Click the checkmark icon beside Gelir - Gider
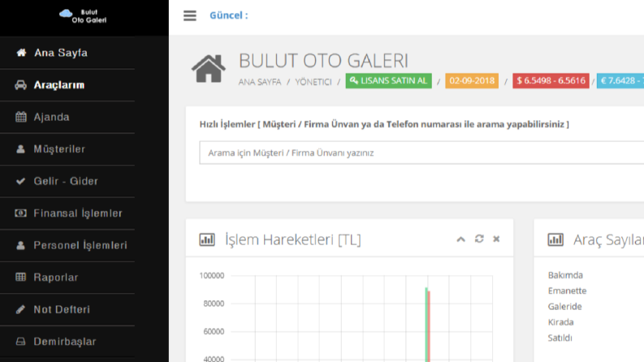Image resolution: width=644 pixels, height=362 pixels. point(20,181)
